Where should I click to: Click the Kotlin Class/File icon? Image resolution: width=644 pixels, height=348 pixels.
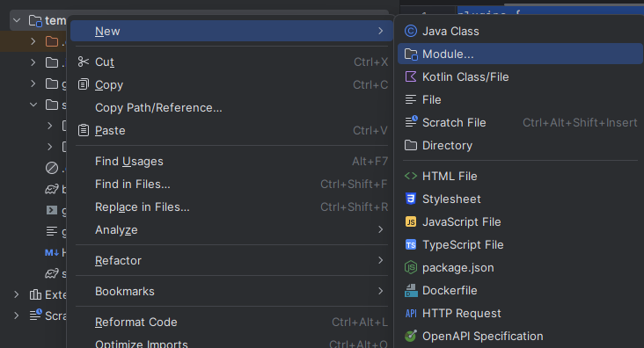(411, 76)
